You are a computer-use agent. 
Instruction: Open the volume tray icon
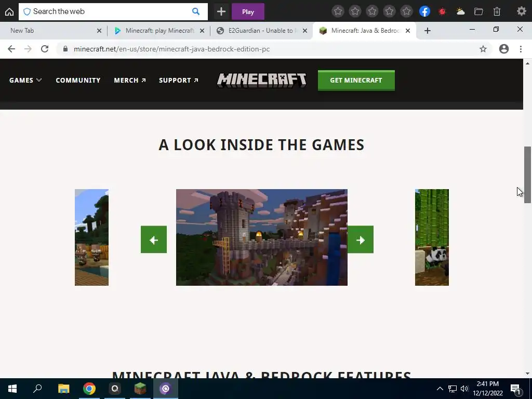464,389
